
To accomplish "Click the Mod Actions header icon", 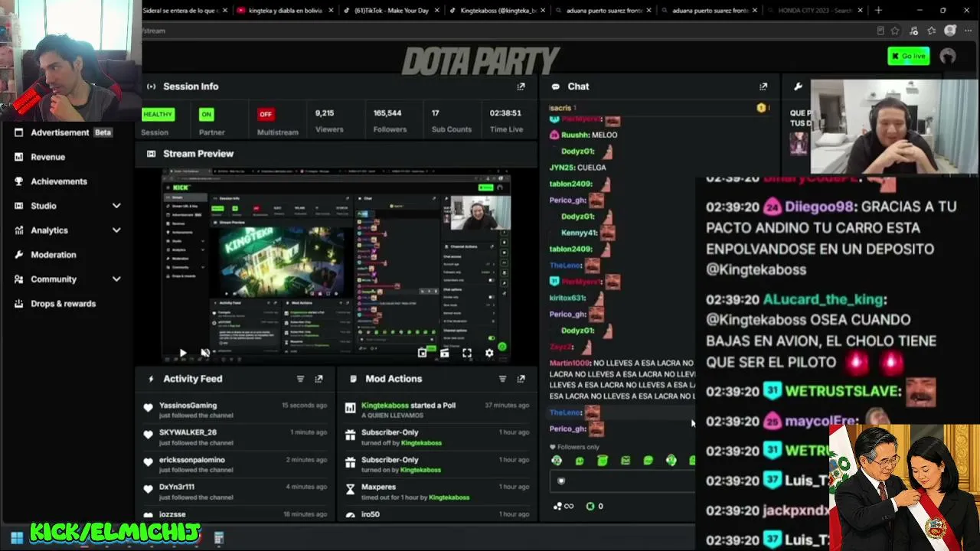I will pos(352,379).
